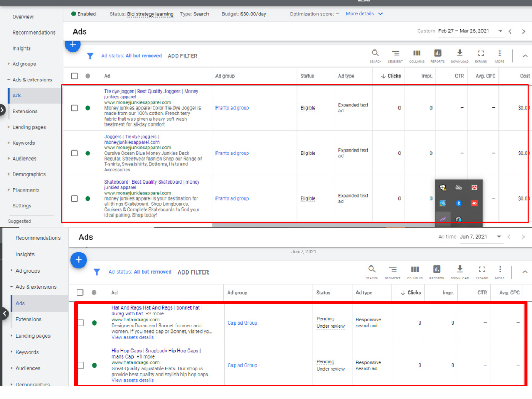532x399 pixels.
Task: Check the Joggers | Tie dye joggers ad checkbox
Action: click(x=74, y=153)
